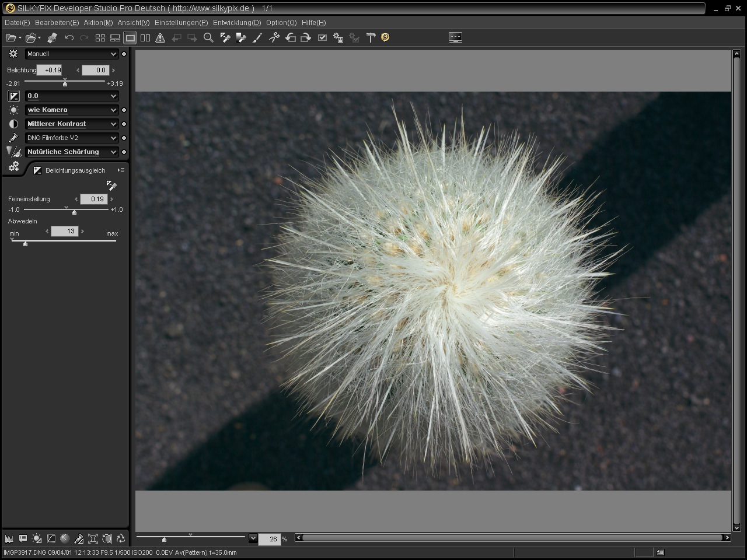Click the Belichtungsausgleich panel options button
This screenshot has height=560, width=747.
pos(121,170)
